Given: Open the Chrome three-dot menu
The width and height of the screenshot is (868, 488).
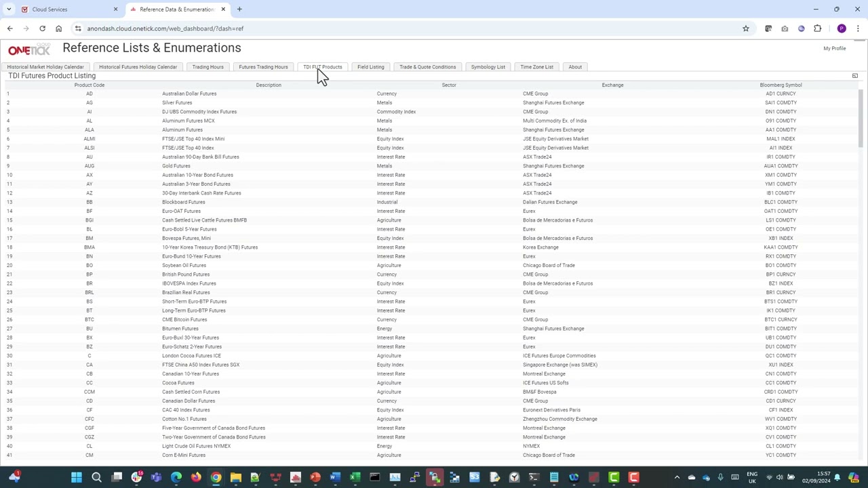Looking at the screenshot, I should (x=858, y=28).
